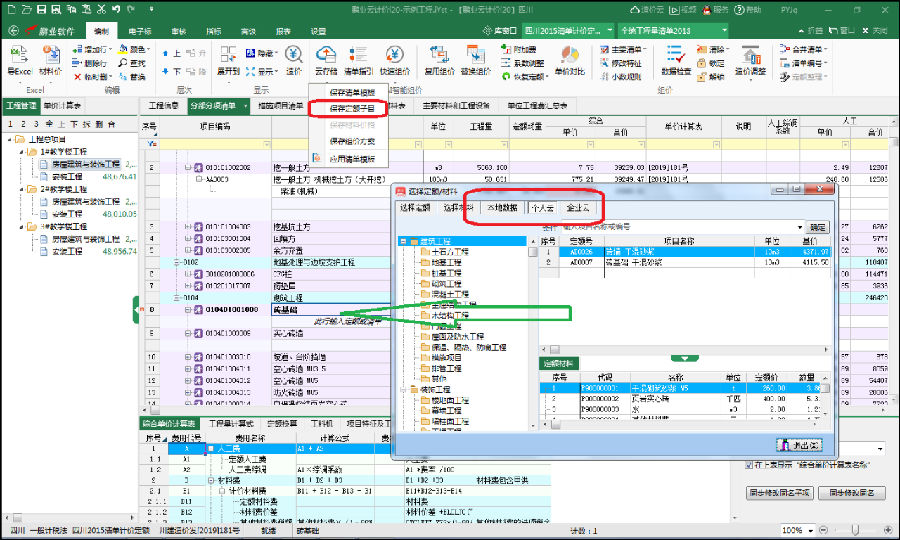Click the 退出 button in the dialog

pyautogui.click(x=800, y=444)
